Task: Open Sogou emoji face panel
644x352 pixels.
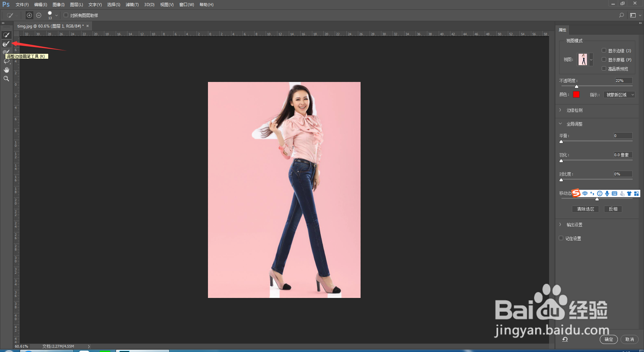Action: pyautogui.click(x=600, y=193)
